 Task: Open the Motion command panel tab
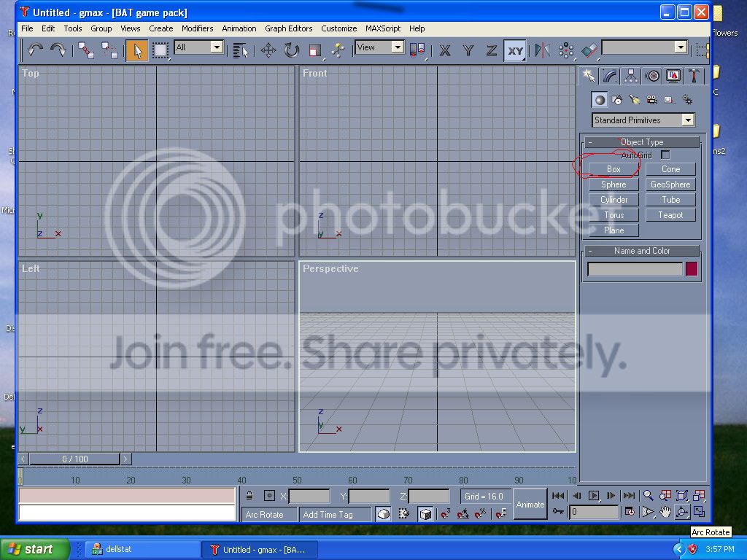(652, 76)
